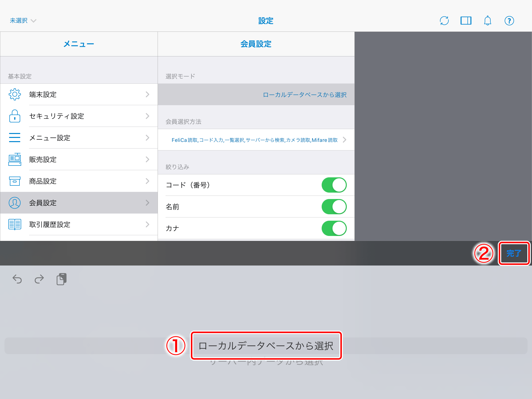Click the register icon for 販売設定
532x399 pixels.
pyautogui.click(x=15, y=159)
